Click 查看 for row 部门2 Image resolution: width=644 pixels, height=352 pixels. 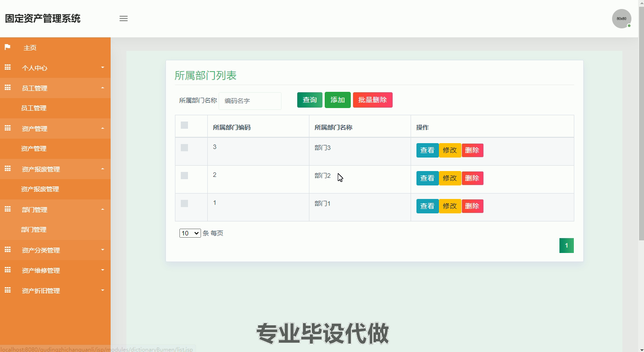[427, 178]
